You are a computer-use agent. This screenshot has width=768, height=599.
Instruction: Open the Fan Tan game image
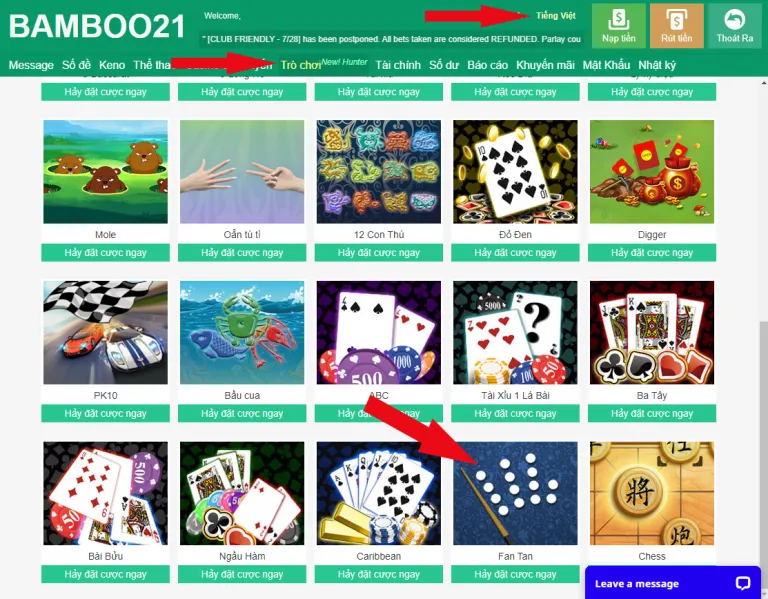pyautogui.click(x=515, y=493)
